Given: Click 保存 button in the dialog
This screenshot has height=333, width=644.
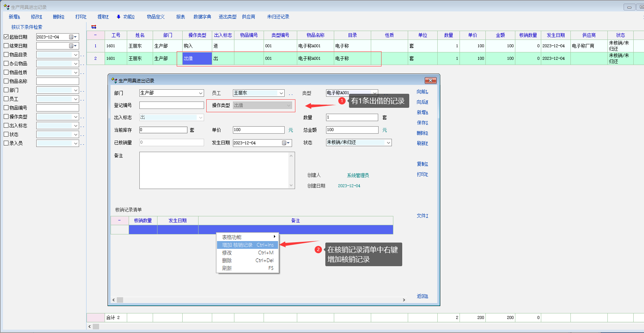Looking at the screenshot, I should [x=422, y=123].
